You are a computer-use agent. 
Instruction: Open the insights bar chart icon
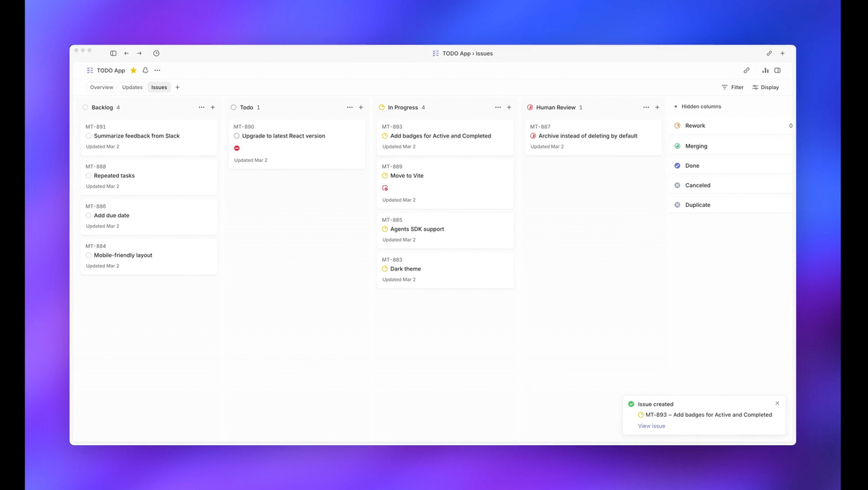[x=765, y=70]
